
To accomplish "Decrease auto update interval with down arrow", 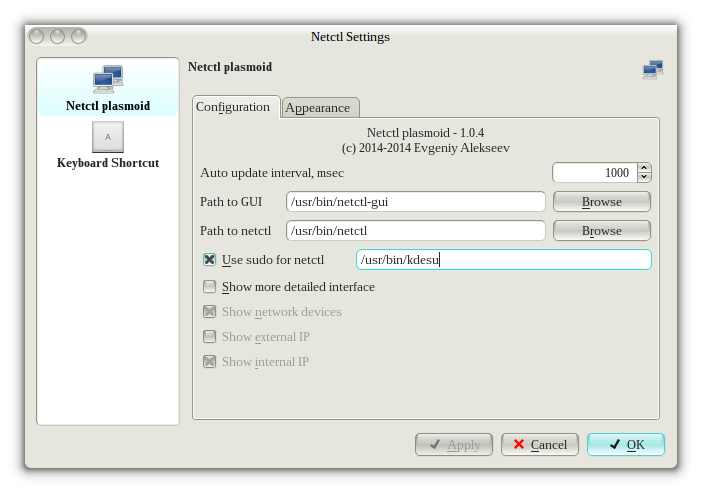I will pos(644,178).
